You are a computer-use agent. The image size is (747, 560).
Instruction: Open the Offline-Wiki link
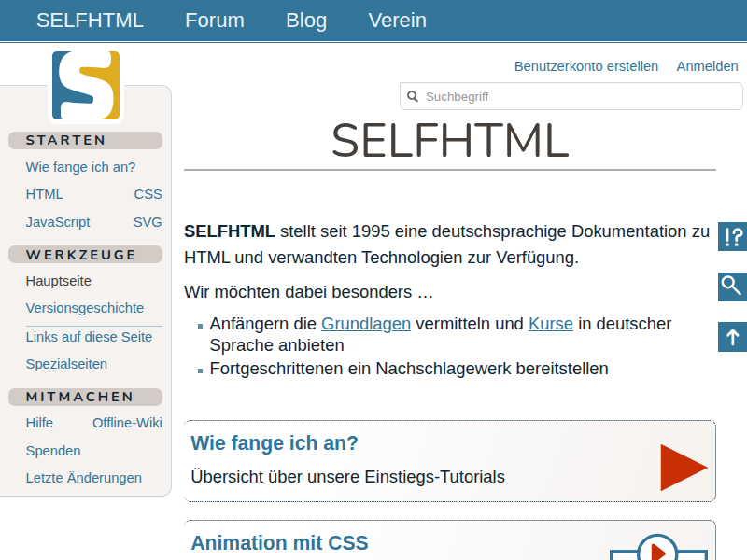click(127, 423)
